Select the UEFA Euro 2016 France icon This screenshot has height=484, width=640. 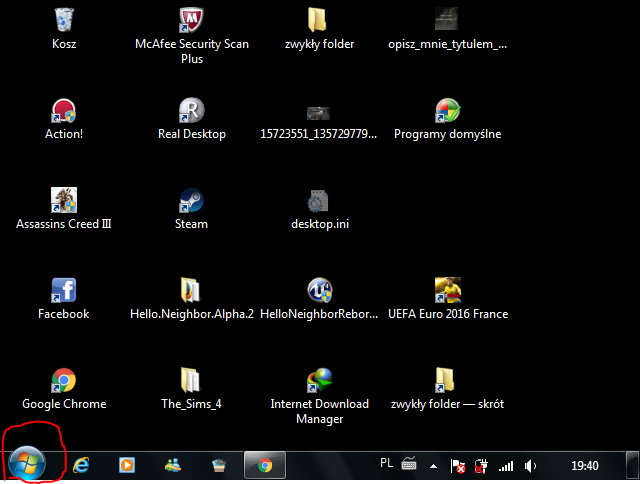tap(447, 291)
